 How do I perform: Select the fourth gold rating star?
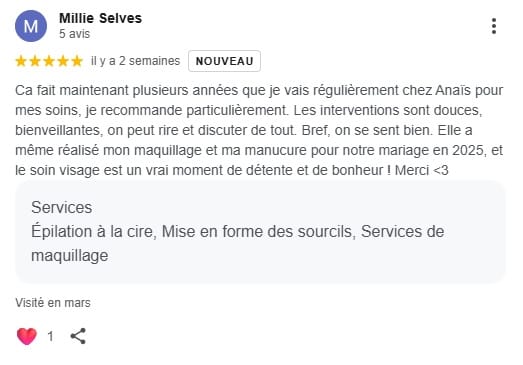(x=63, y=61)
